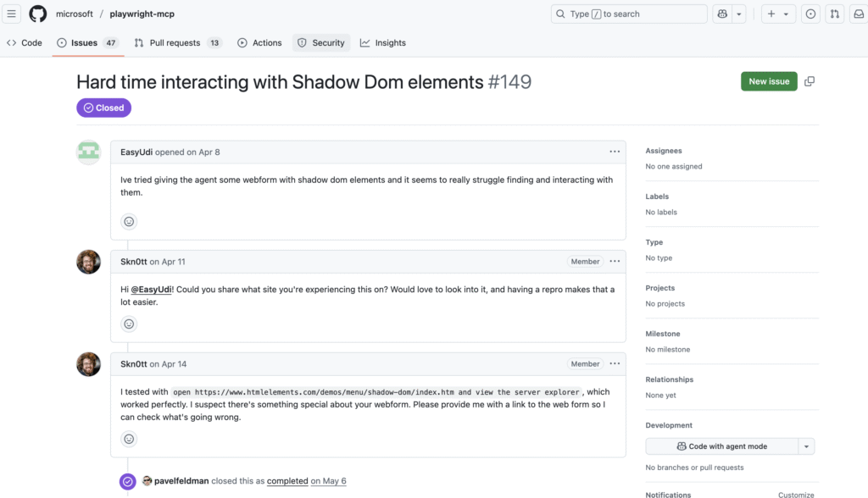The height and width of the screenshot is (498, 868).
Task: Open the hamburger navigation menu
Action: point(12,14)
